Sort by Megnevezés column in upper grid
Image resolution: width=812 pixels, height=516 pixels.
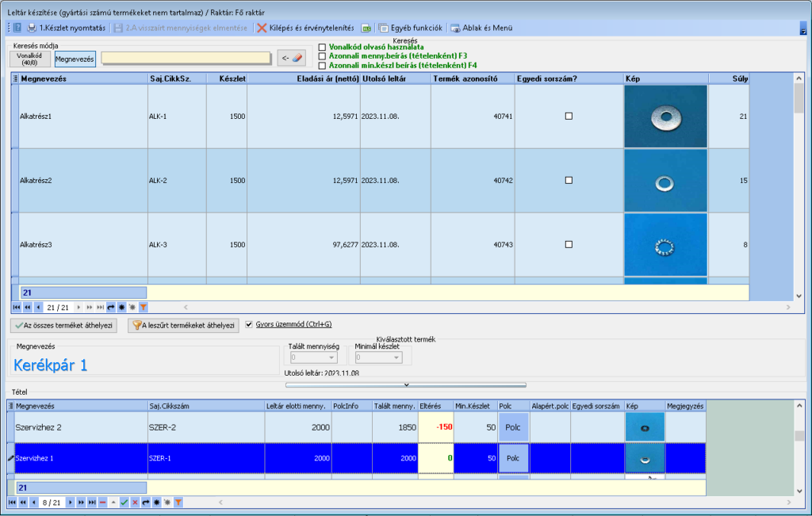coord(82,78)
